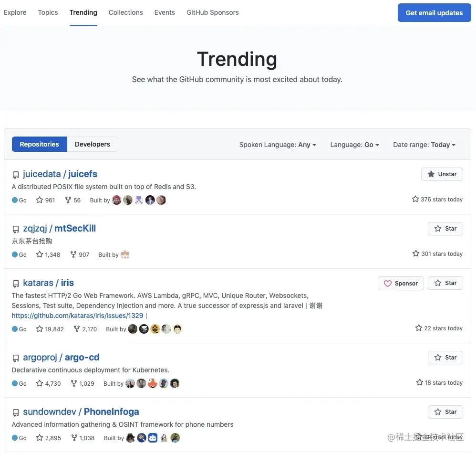Click the first contributor avatar of juicefs
476x454 pixels.
(116, 200)
